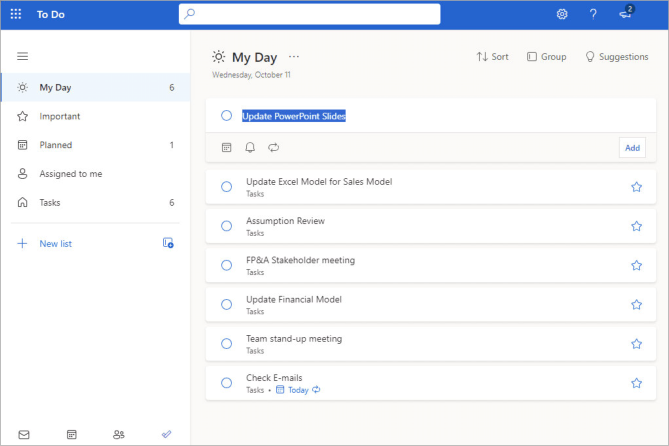Open the Planned list
Viewport: 669px width, 446px height.
(x=96, y=145)
